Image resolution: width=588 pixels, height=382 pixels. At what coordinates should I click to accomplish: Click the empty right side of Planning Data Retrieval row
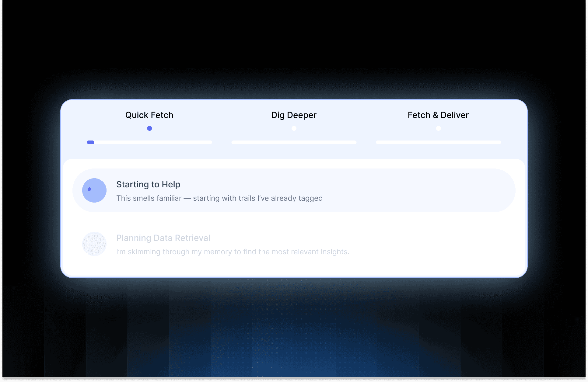[x=441, y=244]
